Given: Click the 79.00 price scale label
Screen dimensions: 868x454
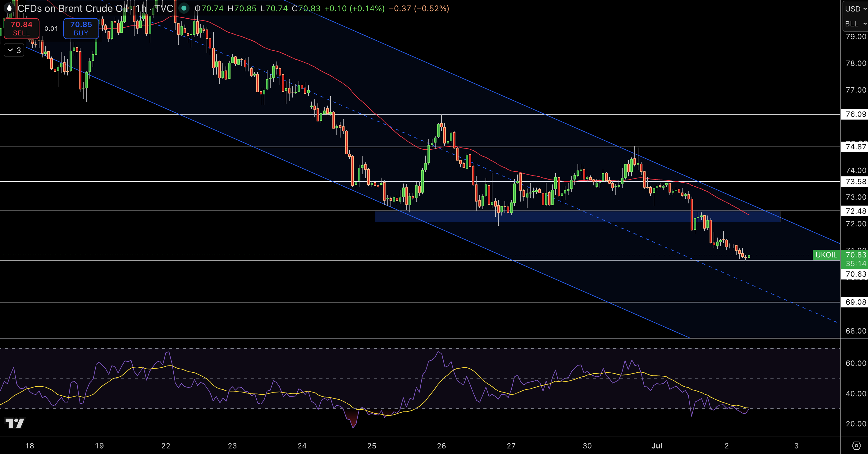Looking at the screenshot, I should (856, 37).
